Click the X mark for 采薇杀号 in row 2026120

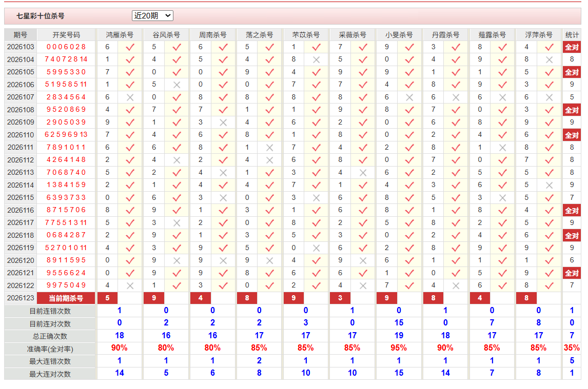(x=363, y=260)
